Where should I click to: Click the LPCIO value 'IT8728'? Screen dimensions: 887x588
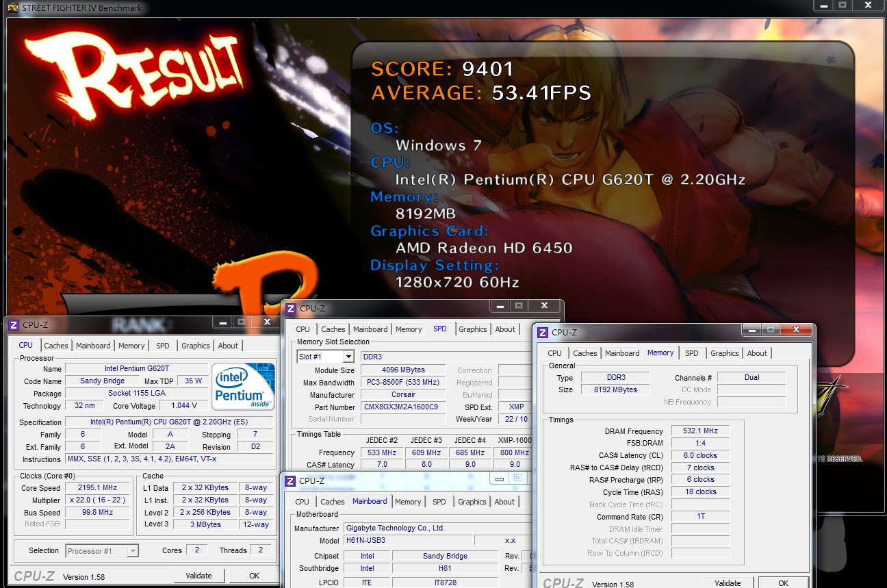pos(445,583)
